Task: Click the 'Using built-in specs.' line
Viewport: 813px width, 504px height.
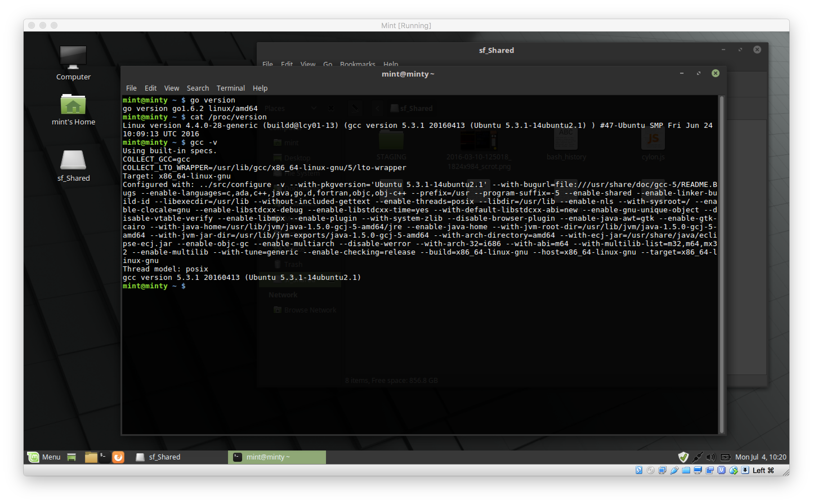Action: click(169, 151)
